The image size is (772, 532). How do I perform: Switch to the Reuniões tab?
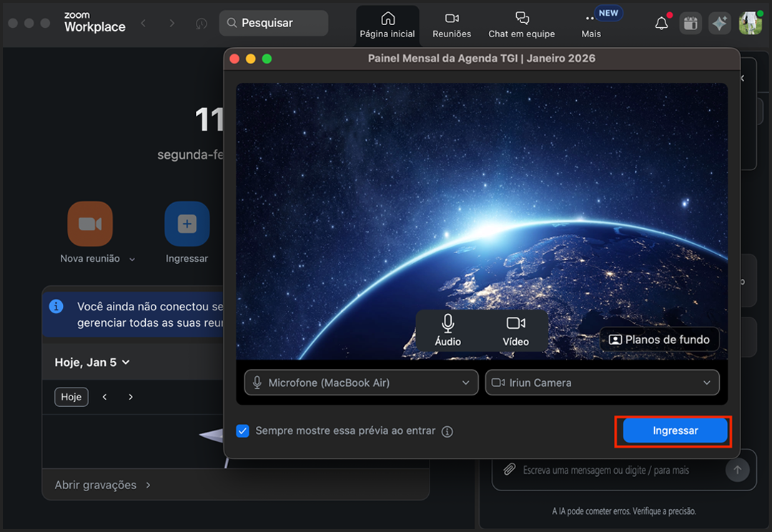click(x=452, y=25)
